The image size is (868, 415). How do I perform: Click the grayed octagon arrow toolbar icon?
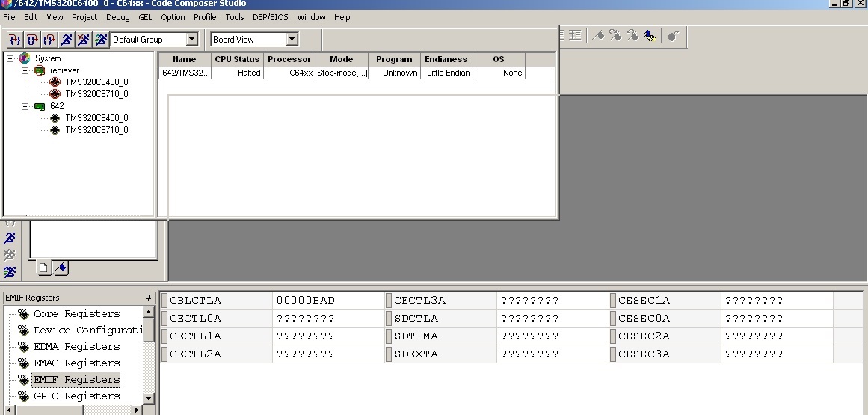pos(673,36)
